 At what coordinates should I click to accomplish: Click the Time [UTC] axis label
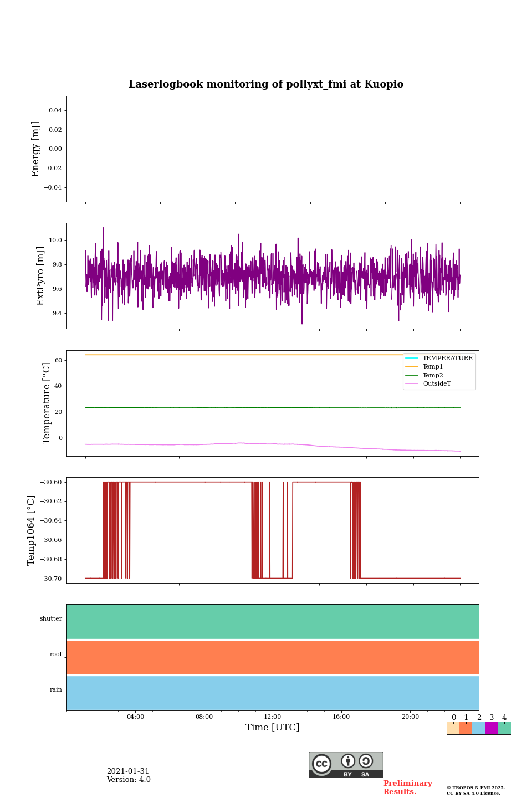coord(273,727)
